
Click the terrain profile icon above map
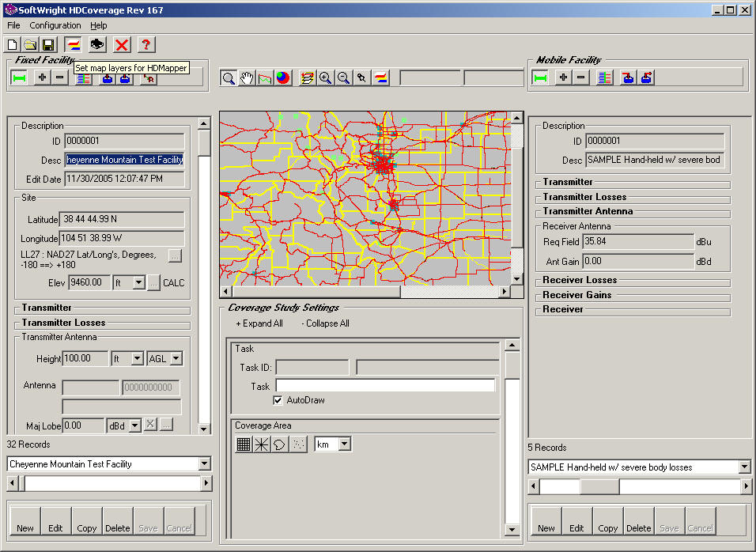[x=265, y=78]
